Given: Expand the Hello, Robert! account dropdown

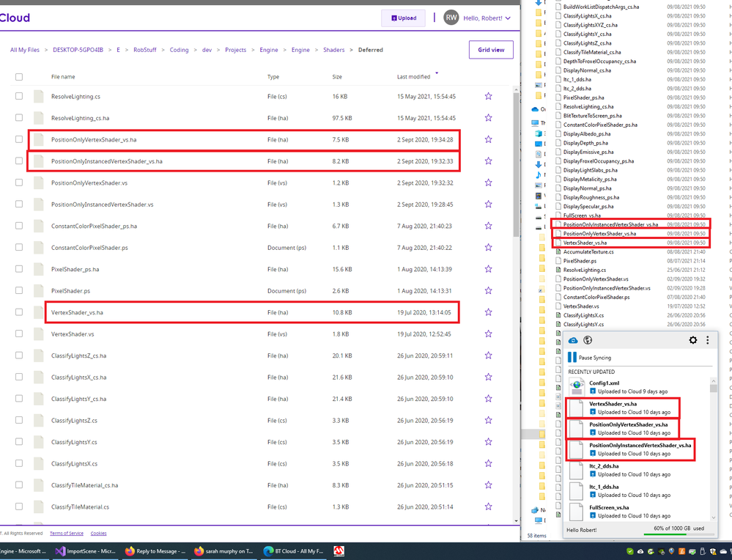Looking at the screenshot, I should [x=487, y=18].
